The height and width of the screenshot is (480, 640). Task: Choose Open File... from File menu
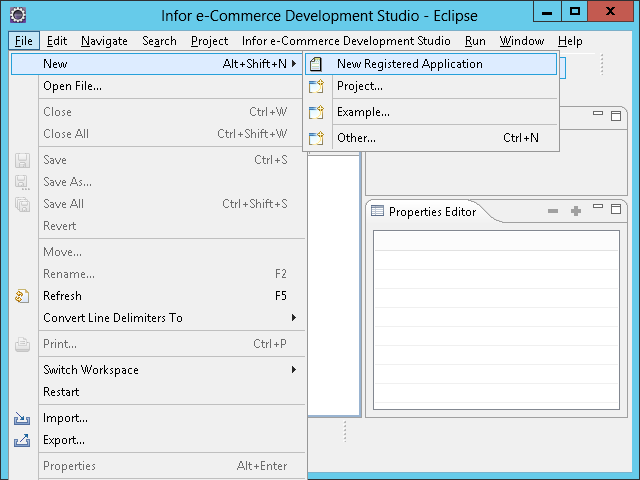pos(72,86)
